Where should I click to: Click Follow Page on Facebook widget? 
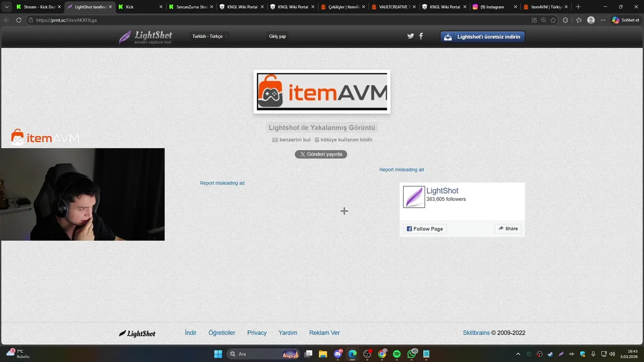pos(425,229)
